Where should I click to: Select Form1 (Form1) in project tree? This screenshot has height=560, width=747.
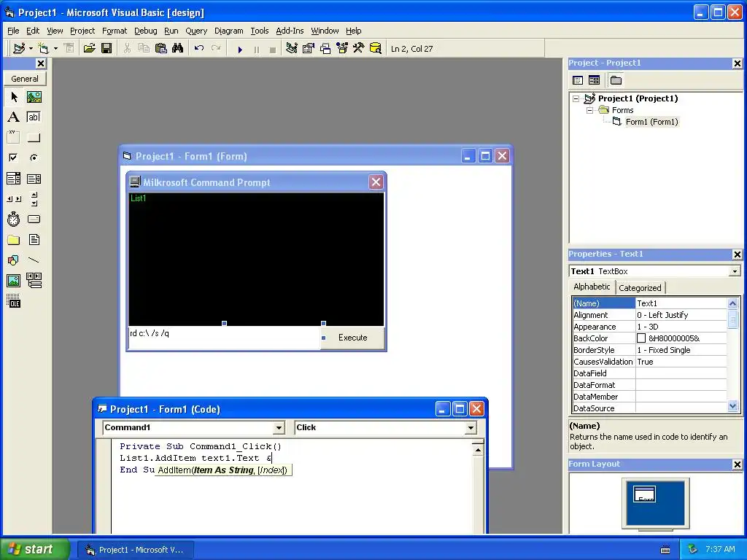coord(651,122)
